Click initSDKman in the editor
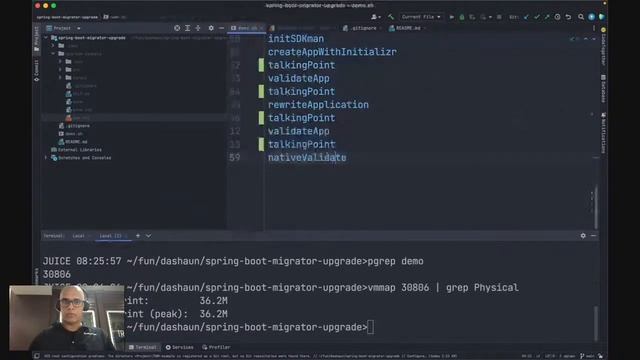Screen dimensions: 640x360 tap(296, 39)
